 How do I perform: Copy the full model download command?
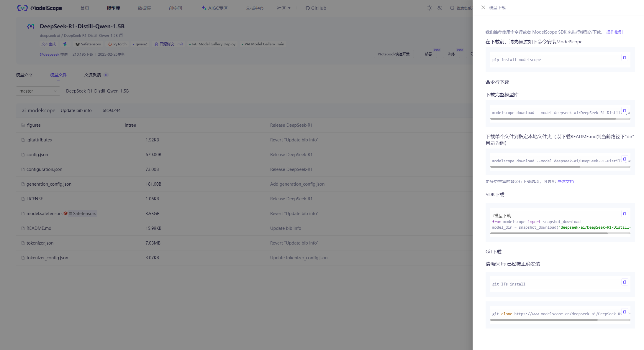tap(624, 110)
